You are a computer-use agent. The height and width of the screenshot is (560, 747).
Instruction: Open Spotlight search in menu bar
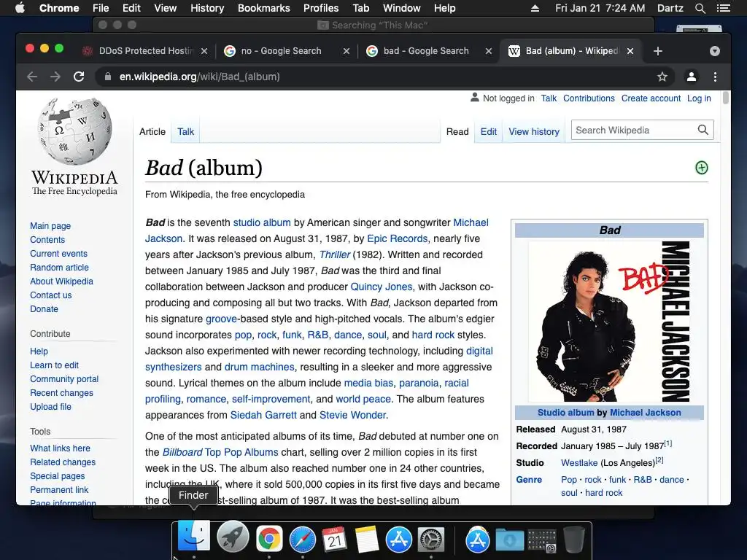700,8
